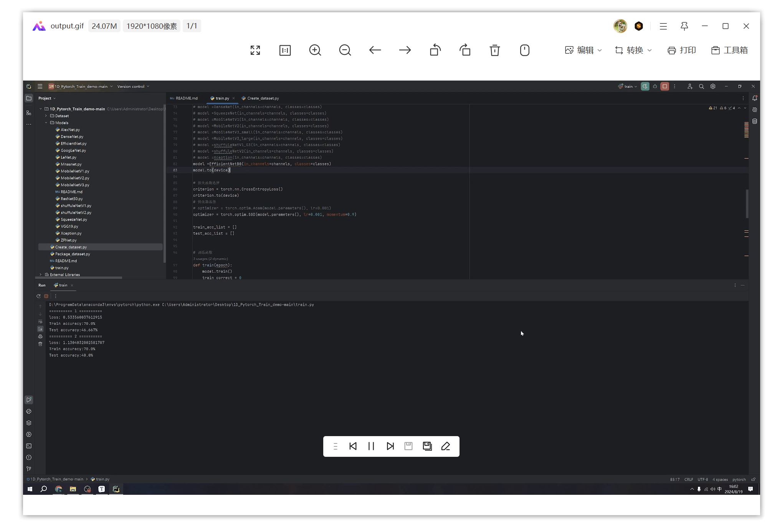Screen dimensions: 777x532
Task: Rotate the image clockwise
Action: 465,50
